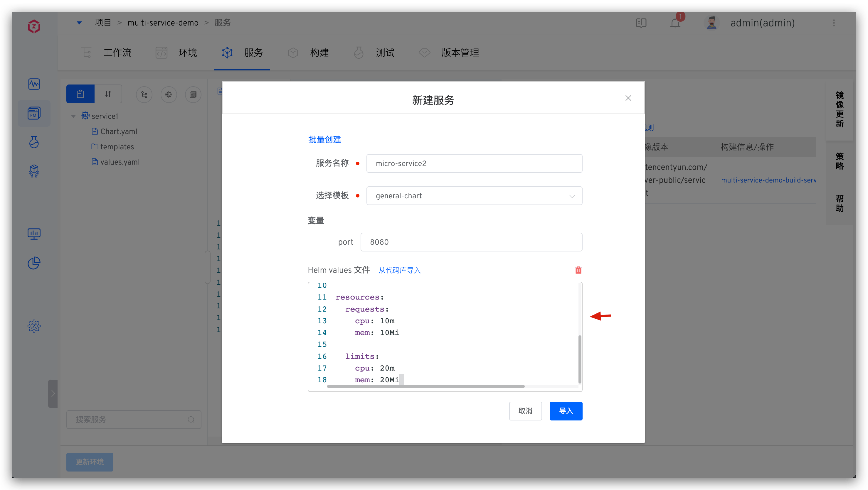Switch to the 版本管理 tab

click(460, 53)
